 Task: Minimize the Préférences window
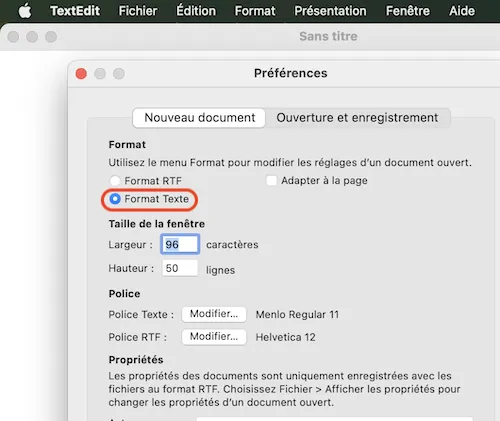tap(100, 73)
